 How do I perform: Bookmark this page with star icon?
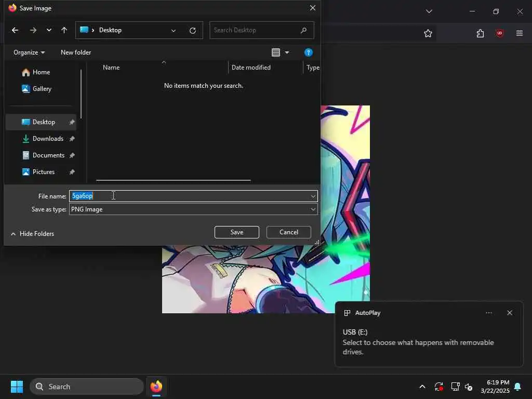(x=428, y=33)
